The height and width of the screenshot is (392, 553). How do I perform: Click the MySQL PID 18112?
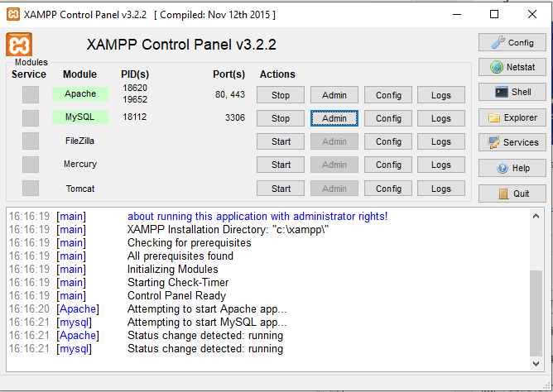click(x=134, y=117)
